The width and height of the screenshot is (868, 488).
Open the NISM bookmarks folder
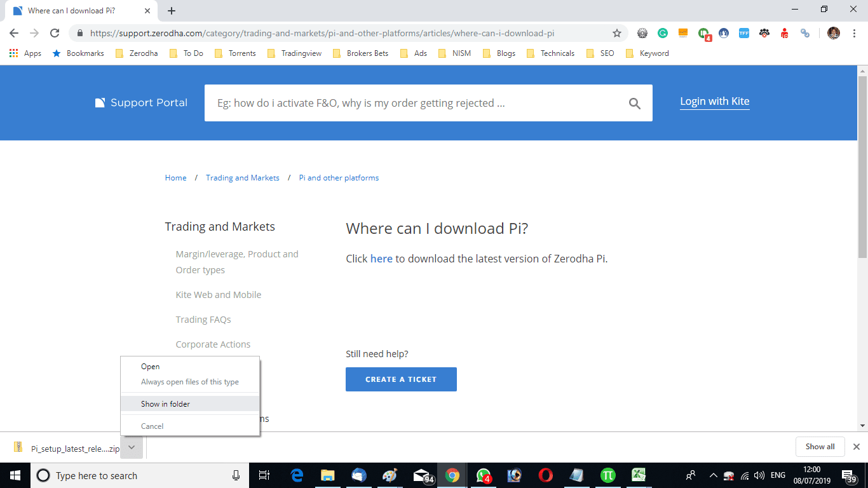[x=454, y=53]
